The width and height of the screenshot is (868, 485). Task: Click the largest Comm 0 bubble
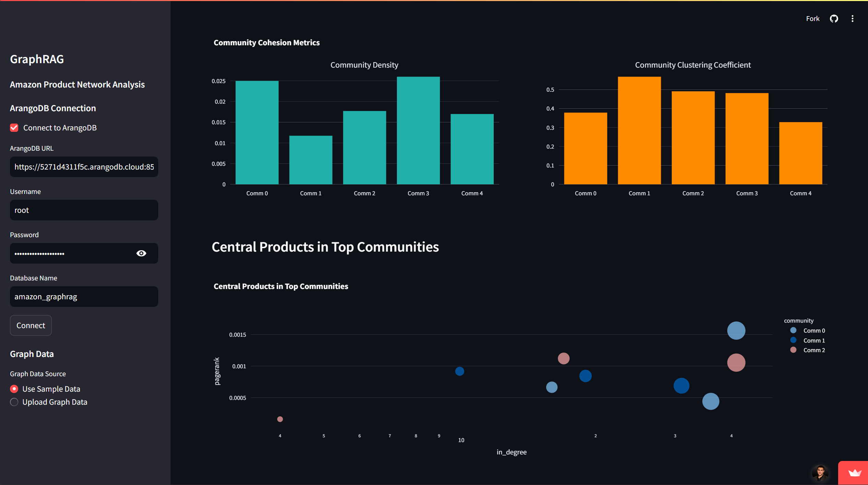coord(736,331)
